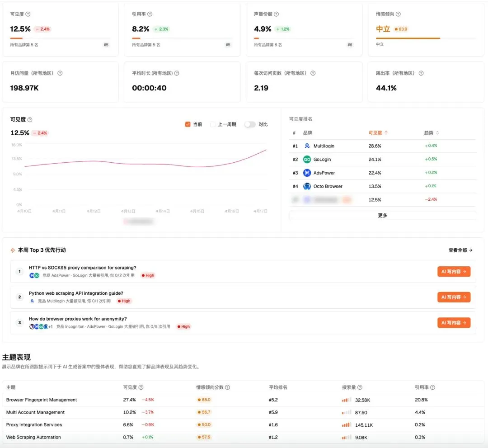Click the 198.97K monthly visits value

click(x=24, y=88)
